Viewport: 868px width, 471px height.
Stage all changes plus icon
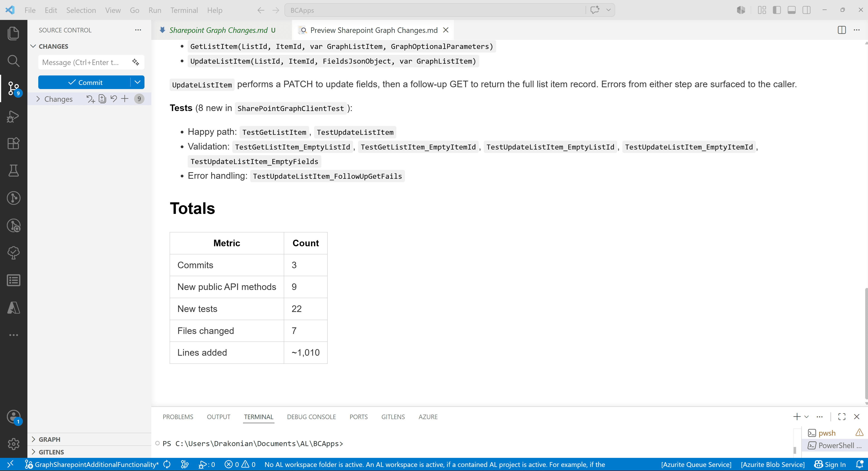pos(125,99)
